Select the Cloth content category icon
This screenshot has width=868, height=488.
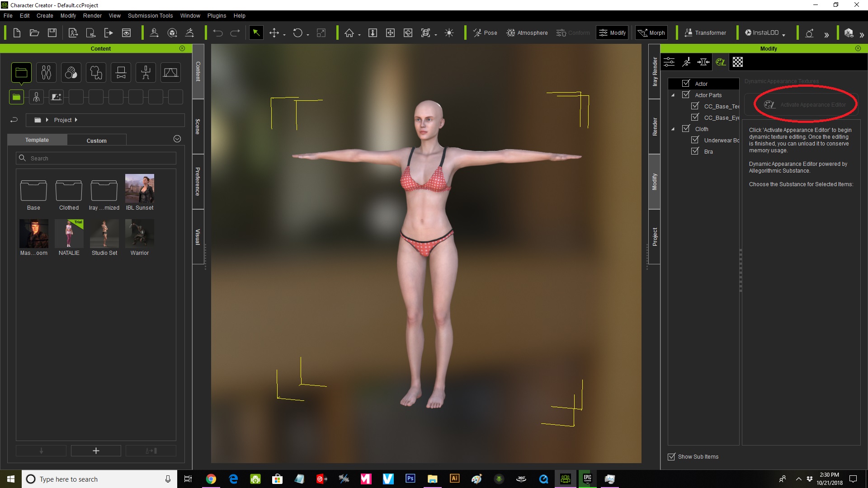[x=96, y=73]
